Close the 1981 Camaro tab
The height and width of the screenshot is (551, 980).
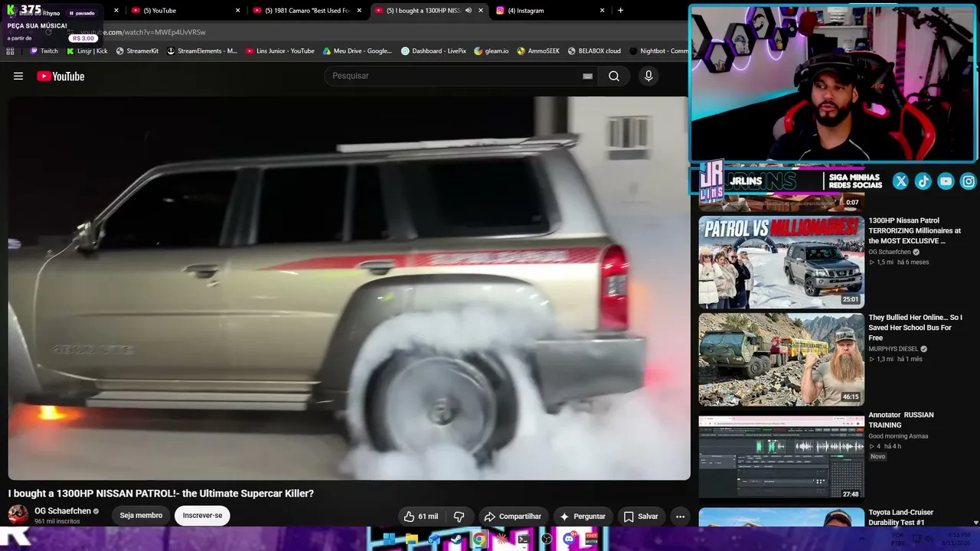point(359,11)
